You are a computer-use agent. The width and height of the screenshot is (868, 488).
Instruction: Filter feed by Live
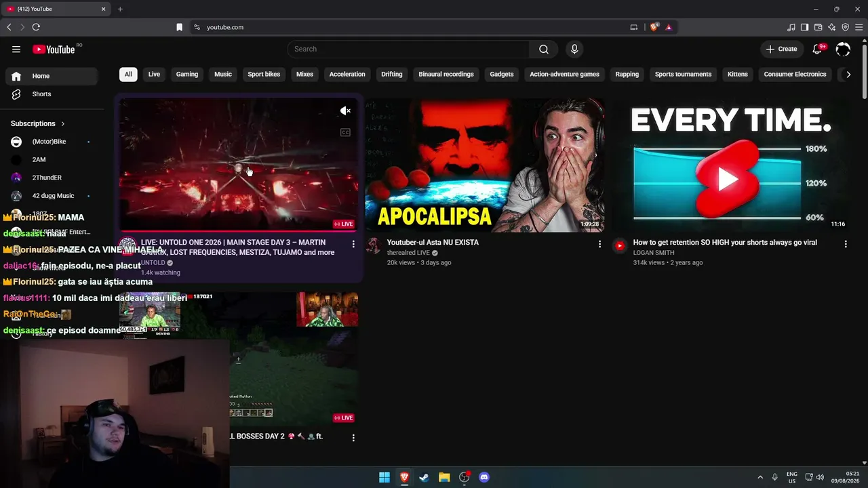[x=155, y=74]
